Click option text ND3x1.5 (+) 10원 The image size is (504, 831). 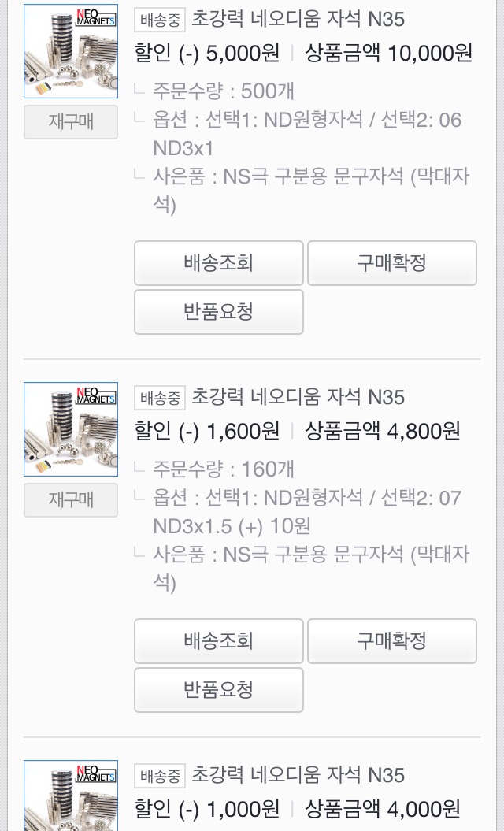pyautogui.click(x=307, y=512)
